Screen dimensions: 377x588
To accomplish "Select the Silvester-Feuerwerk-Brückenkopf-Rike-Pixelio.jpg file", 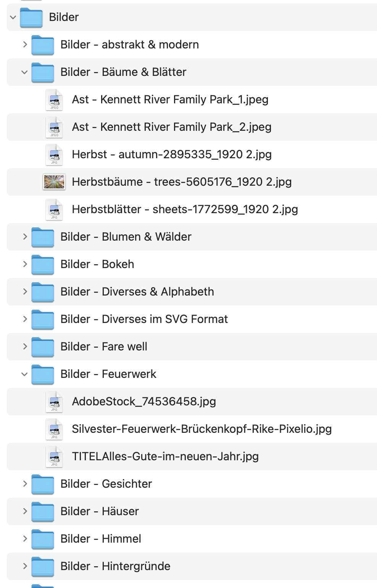I will (201, 429).
